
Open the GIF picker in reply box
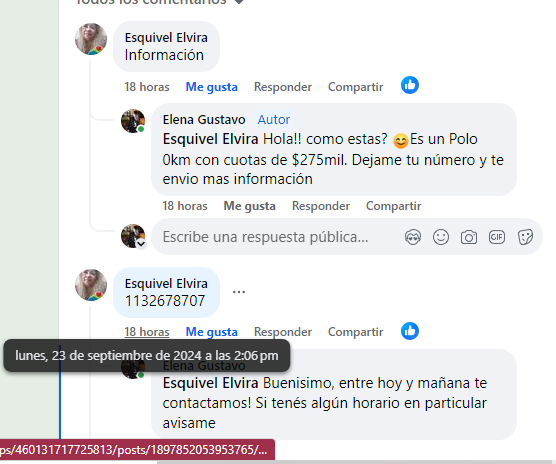[497, 237]
